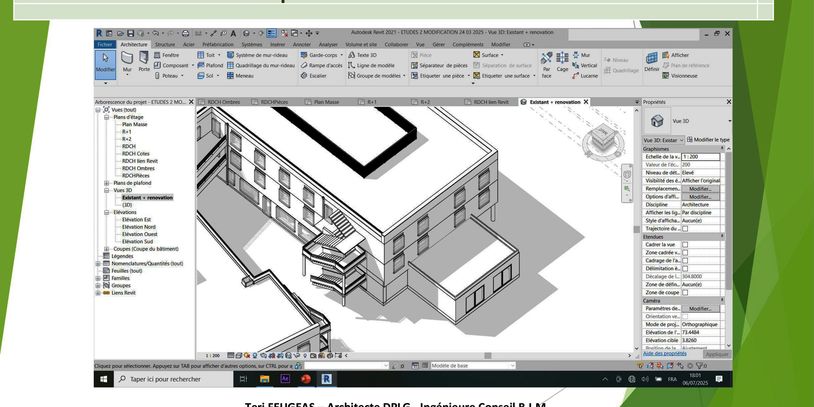Switch to the Structure ribbon tab
Viewport: 814px width, 407px height.
tap(165, 45)
